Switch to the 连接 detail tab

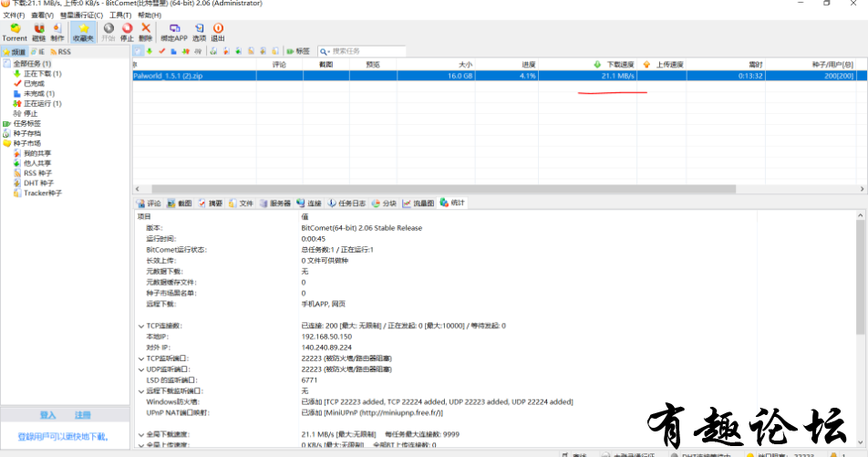point(309,203)
